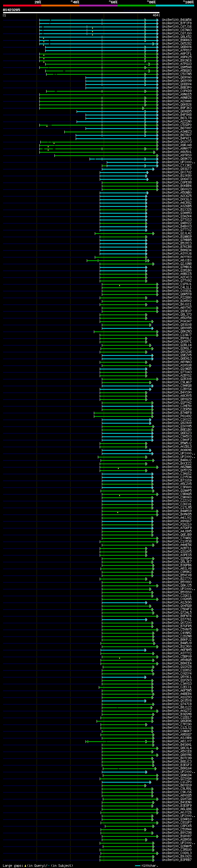Open hit UniRef100_B8H164

pyautogui.click(x=177, y=768)
